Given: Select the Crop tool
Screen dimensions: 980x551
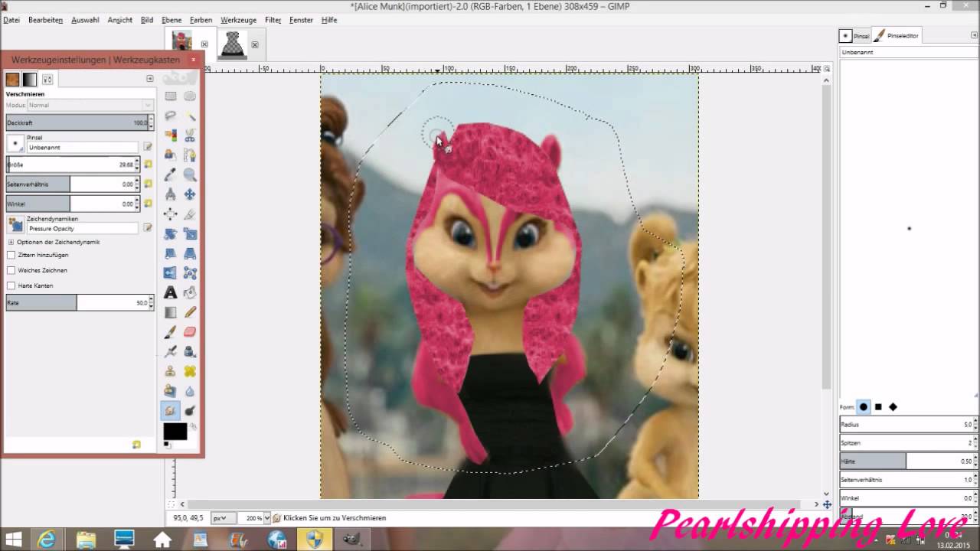Looking at the screenshot, I should (190, 214).
